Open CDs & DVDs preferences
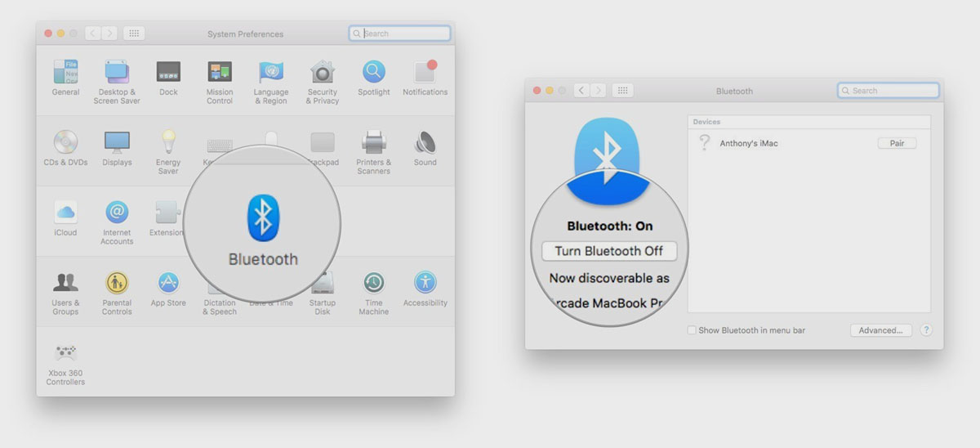This screenshot has width=980, height=448. point(65,148)
